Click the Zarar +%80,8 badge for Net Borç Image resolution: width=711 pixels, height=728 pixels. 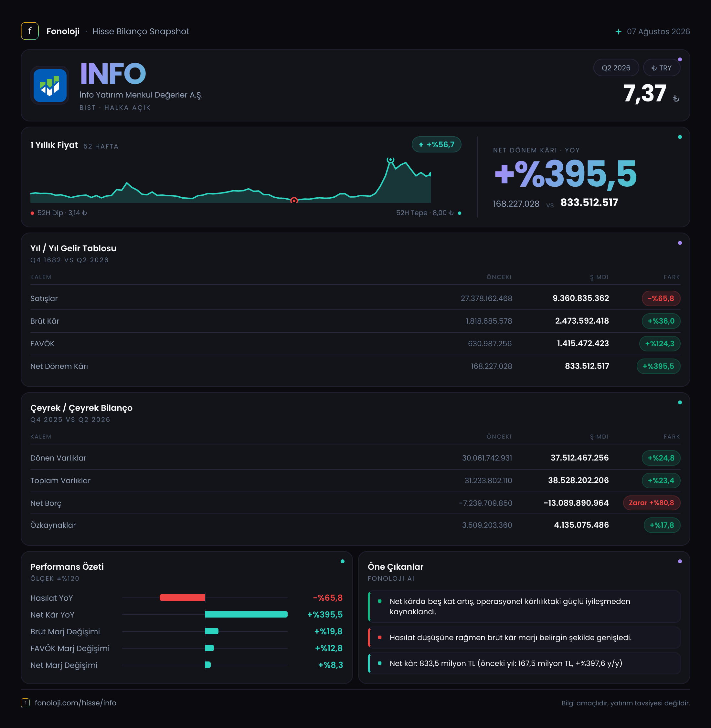click(x=651, y=503)
